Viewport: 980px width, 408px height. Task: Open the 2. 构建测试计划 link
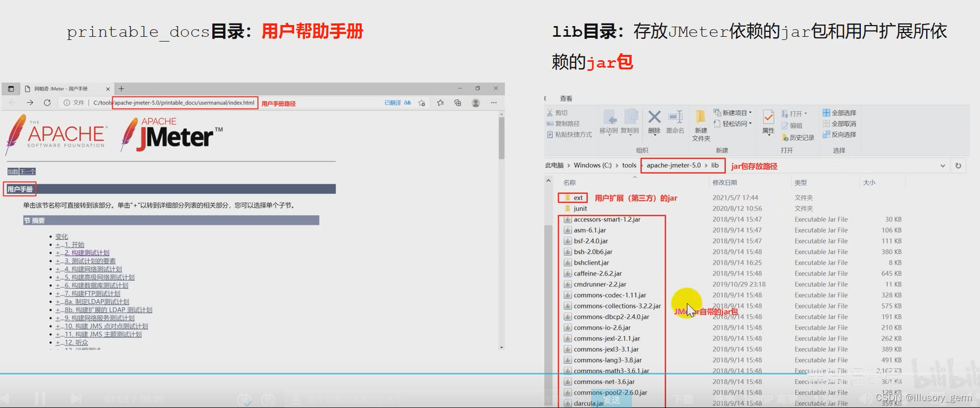[x=87, y=253]
